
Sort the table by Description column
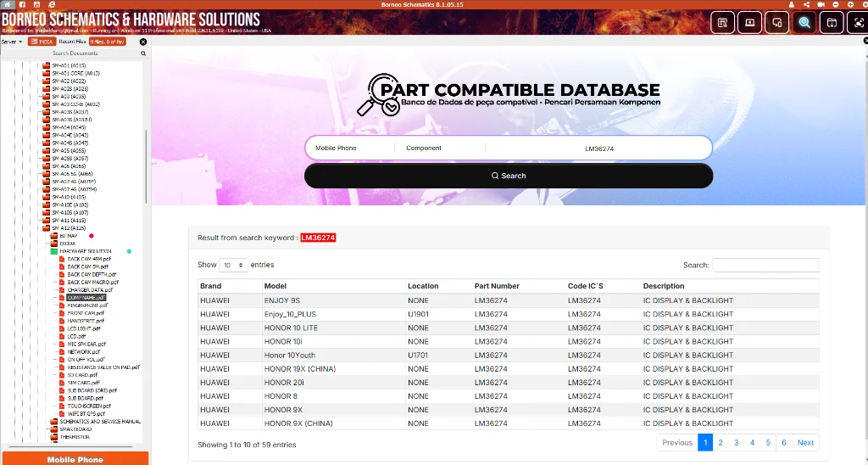click(730, 286)
